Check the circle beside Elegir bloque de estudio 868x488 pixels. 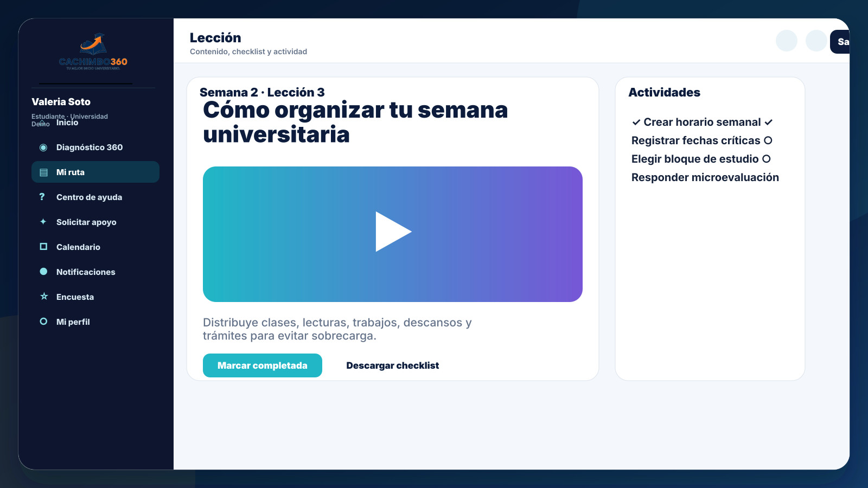767,159
